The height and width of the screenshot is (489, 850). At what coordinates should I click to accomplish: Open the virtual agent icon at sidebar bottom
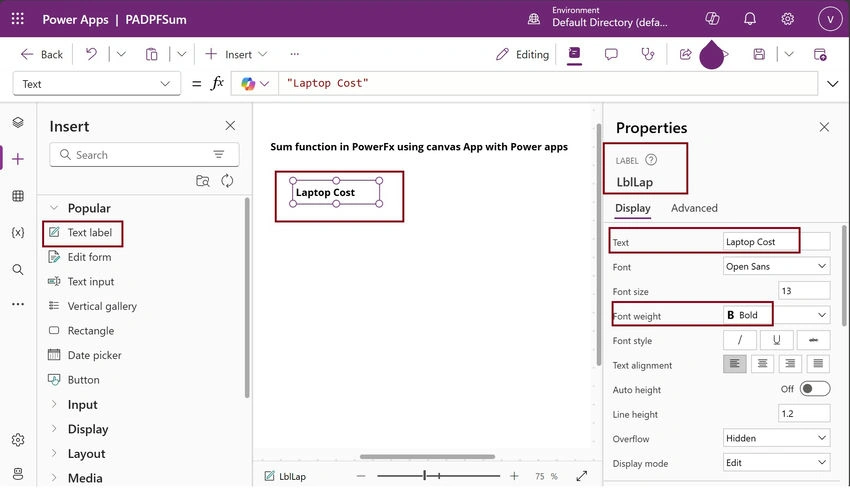point(18,474)
